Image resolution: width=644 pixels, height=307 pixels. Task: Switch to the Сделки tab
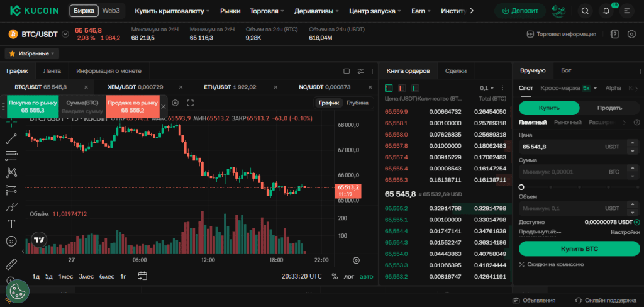[456, 70]
